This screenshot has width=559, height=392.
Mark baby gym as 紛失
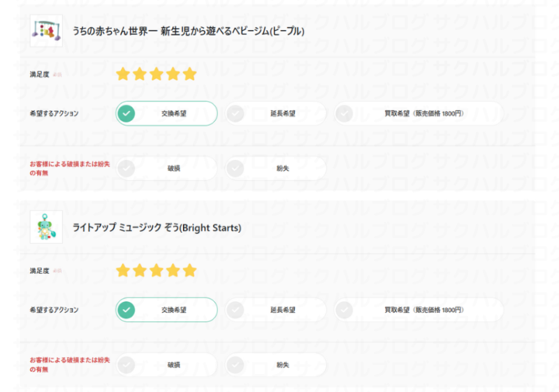point(275,168)
